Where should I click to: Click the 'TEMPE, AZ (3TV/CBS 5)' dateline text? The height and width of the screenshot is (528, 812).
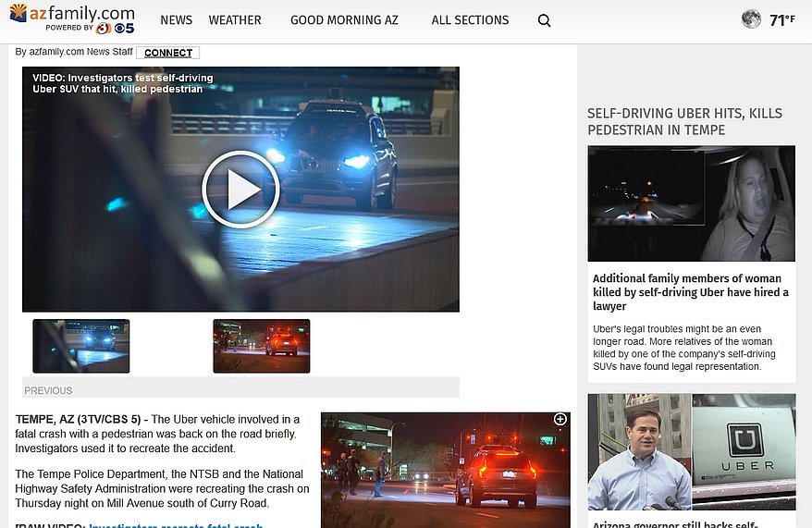(78, 419)
